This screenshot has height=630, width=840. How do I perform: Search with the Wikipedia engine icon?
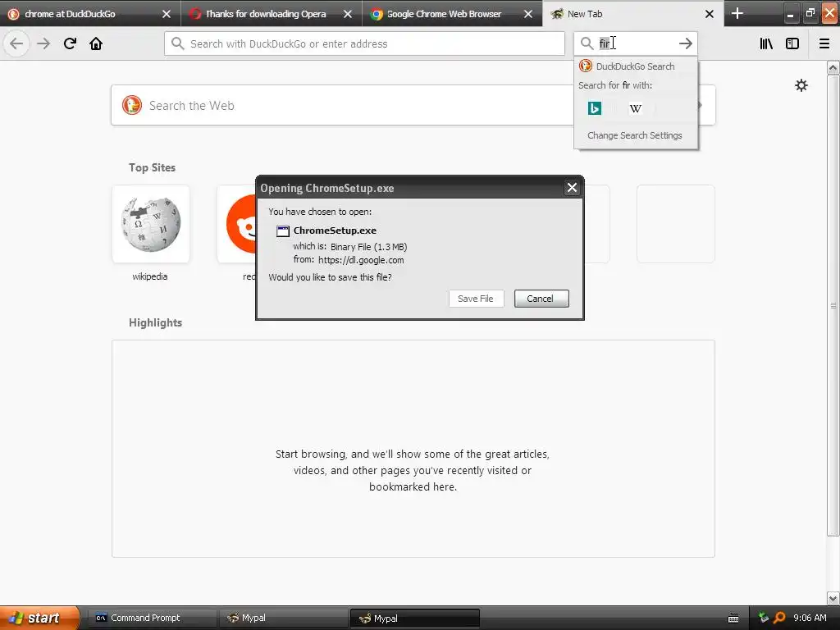click(x=636, y=108)
